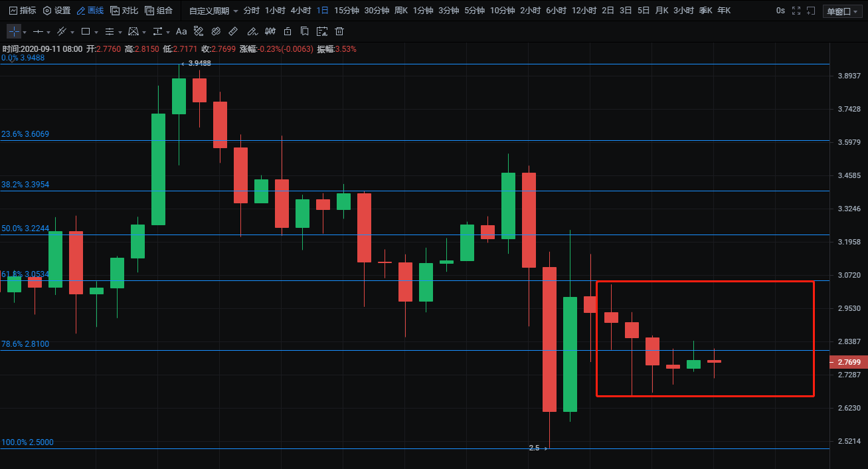Select the crosshair cursor tool

point(14,31)
